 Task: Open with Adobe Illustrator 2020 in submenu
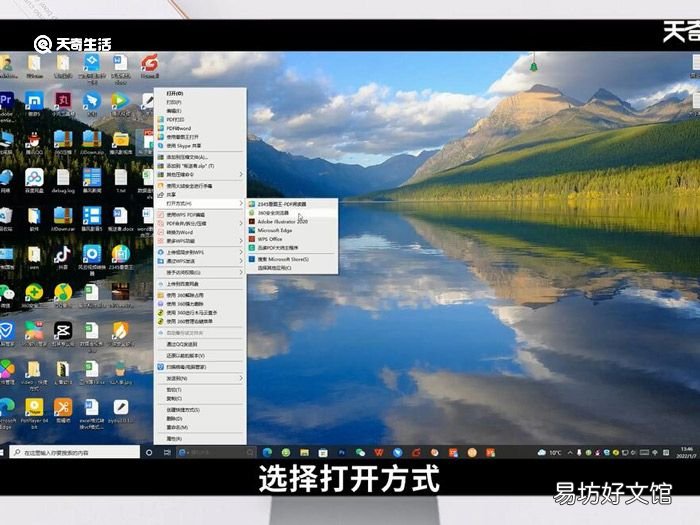pos(292,221)
